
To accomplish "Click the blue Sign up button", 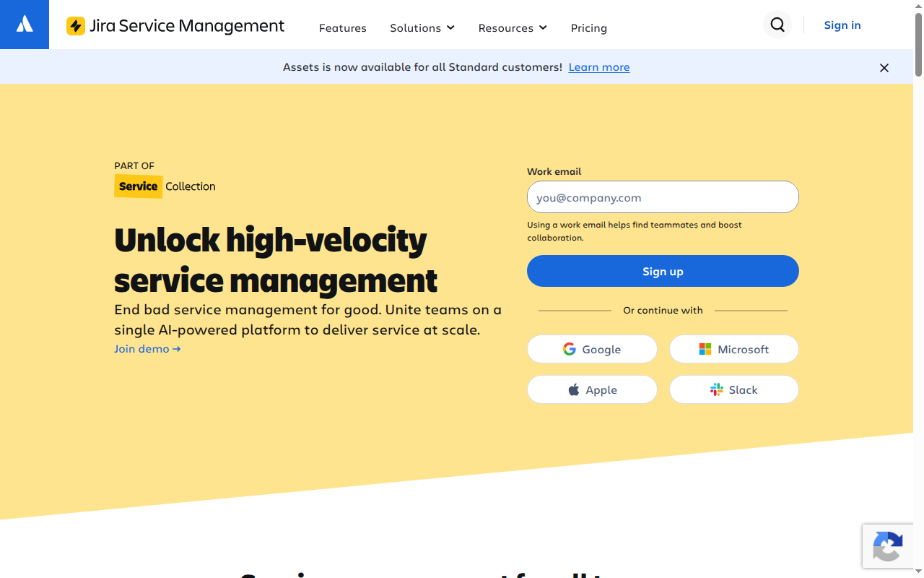I will (x=663, y=272).
